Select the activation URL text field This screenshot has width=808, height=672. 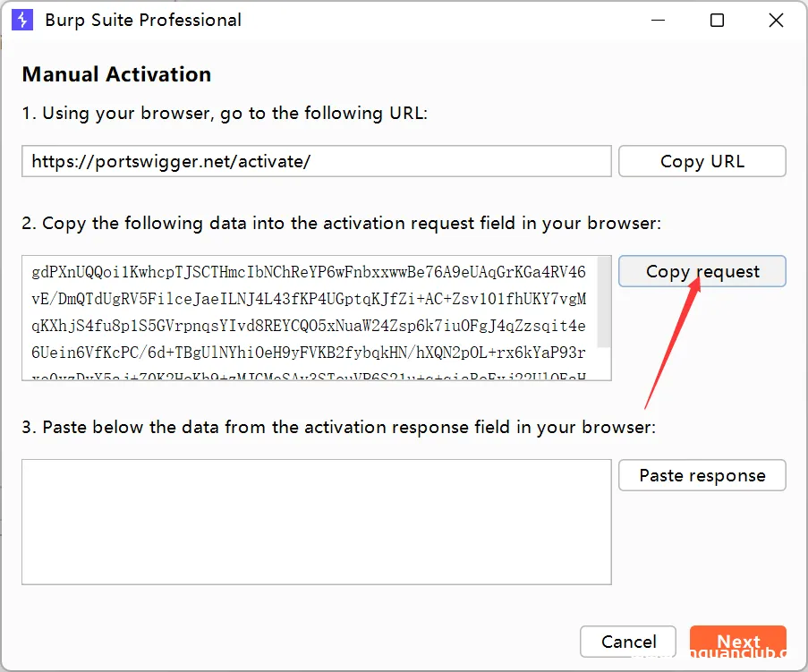pos(317,161)
